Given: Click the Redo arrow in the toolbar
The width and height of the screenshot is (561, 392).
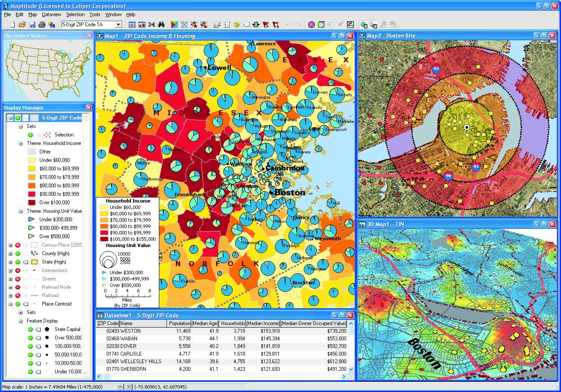Looking at the screenshot, I should pyautogui.click(x=298, y=25).
